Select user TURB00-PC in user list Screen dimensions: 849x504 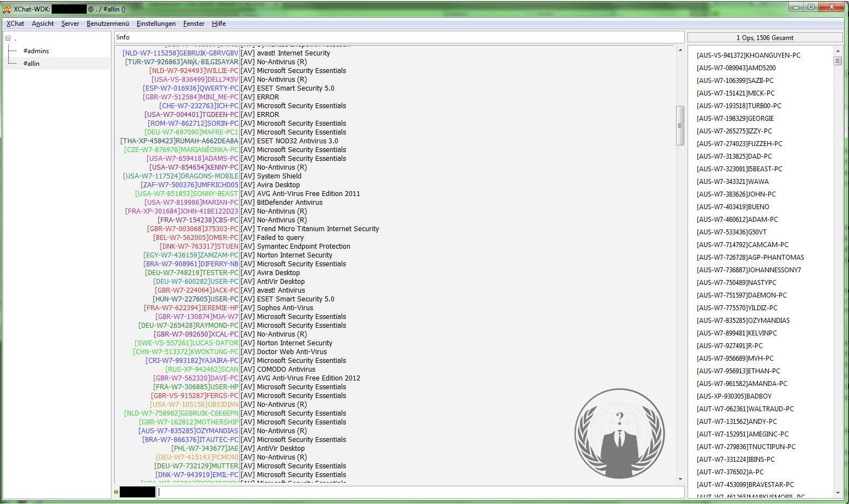(739, 106)
